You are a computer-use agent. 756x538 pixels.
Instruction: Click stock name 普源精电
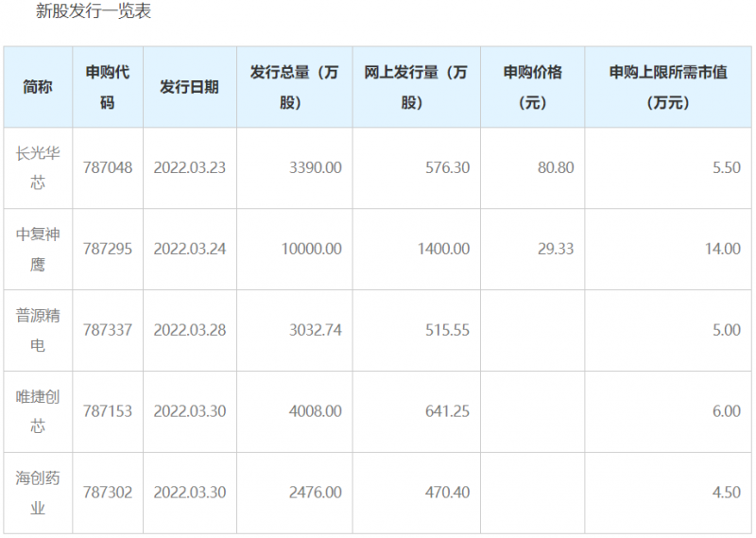coord(38,331)
